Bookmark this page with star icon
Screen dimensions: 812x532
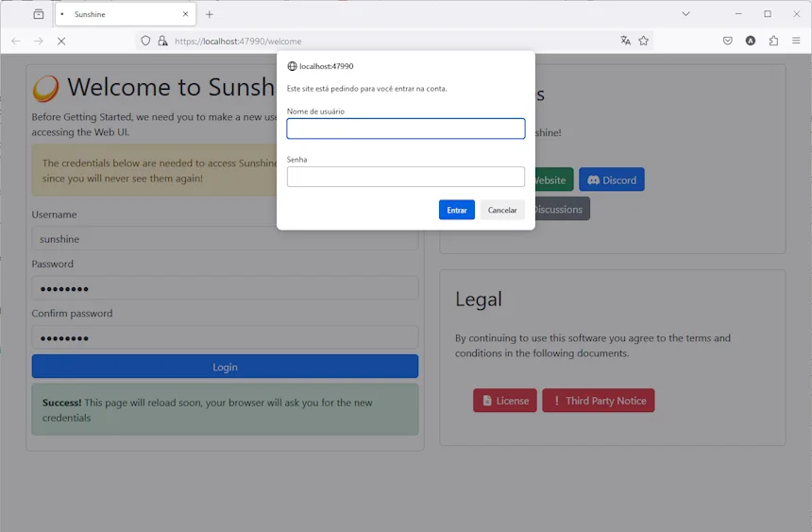[x=643, y=41]
